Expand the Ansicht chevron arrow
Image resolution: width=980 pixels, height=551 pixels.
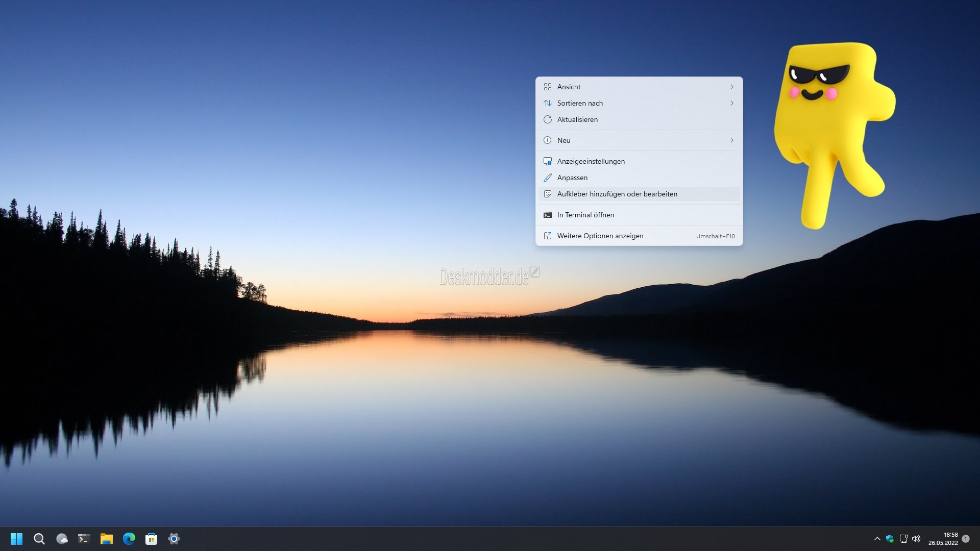coord(732,87)
